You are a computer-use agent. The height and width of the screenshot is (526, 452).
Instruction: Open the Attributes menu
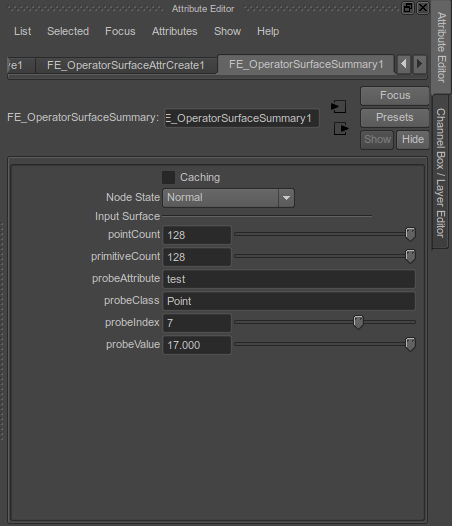pyautogui.click(x=174, y=31)
